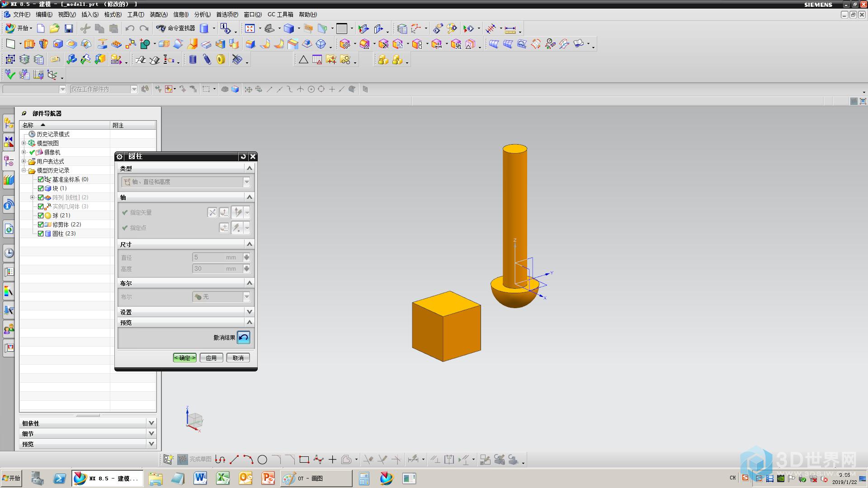Open the History clock sidebar icon
This screenshot has width=868, height=488.
pyautogui.click(x=9, y=253)
